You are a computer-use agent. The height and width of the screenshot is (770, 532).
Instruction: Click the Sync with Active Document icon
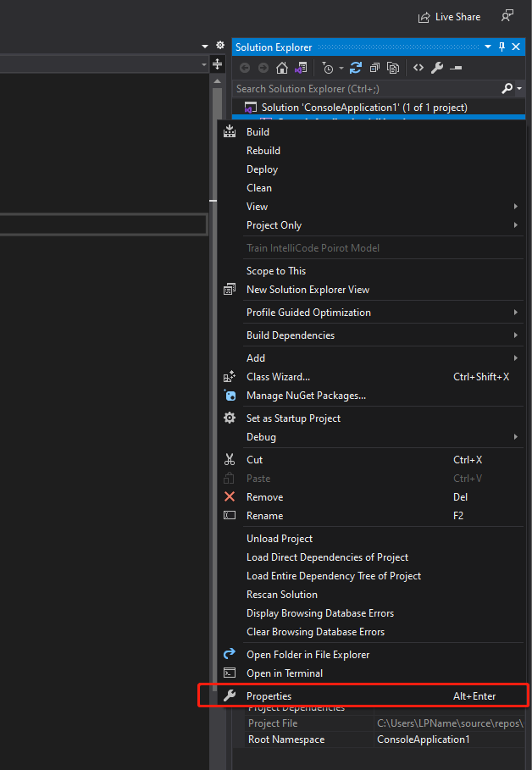coord(299,67)
